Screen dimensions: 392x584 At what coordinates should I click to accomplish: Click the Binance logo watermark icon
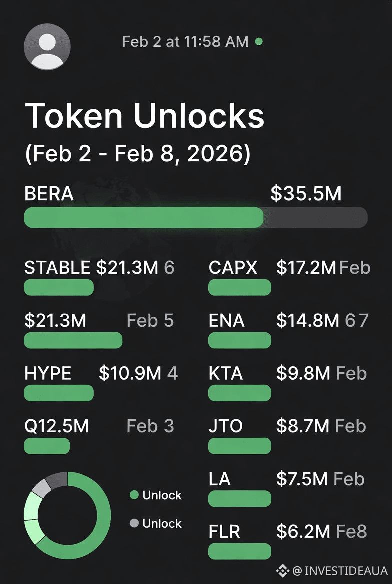[x=283, y=570]
